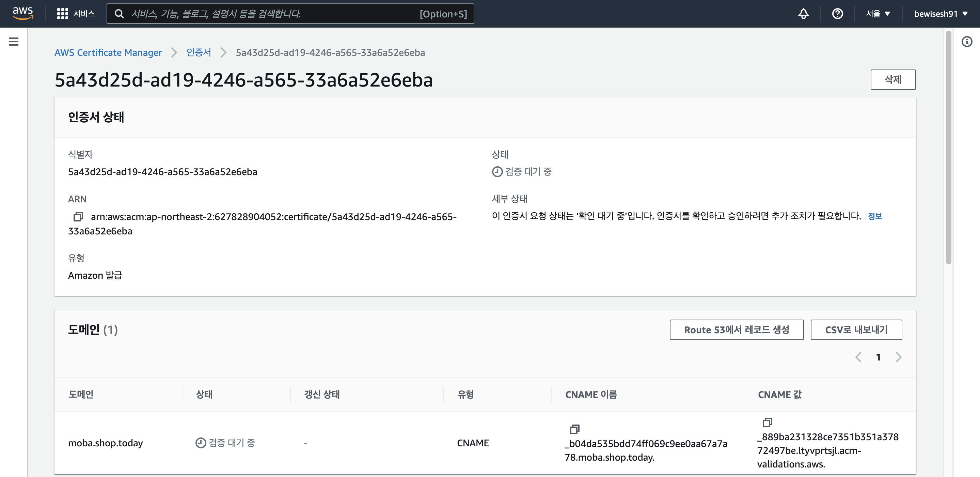
Task: Click the Amazon 발급 type value
Action: (x=95, y=275)
